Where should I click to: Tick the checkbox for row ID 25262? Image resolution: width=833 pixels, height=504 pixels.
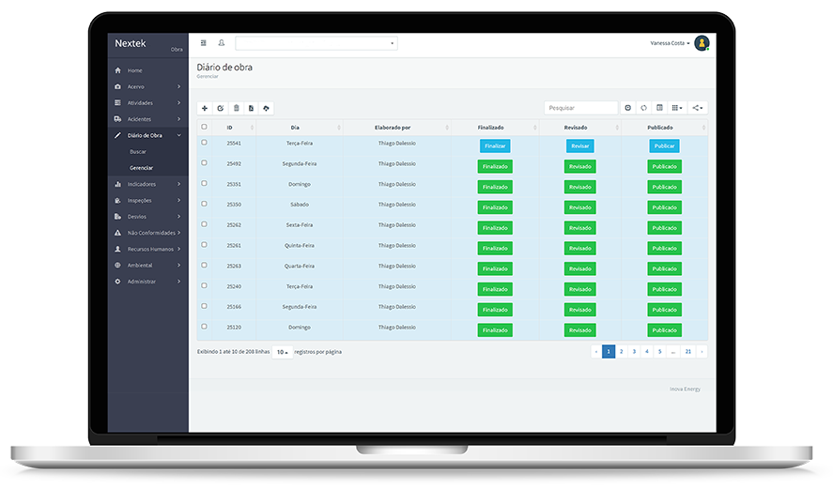click(x=204, y=224)
